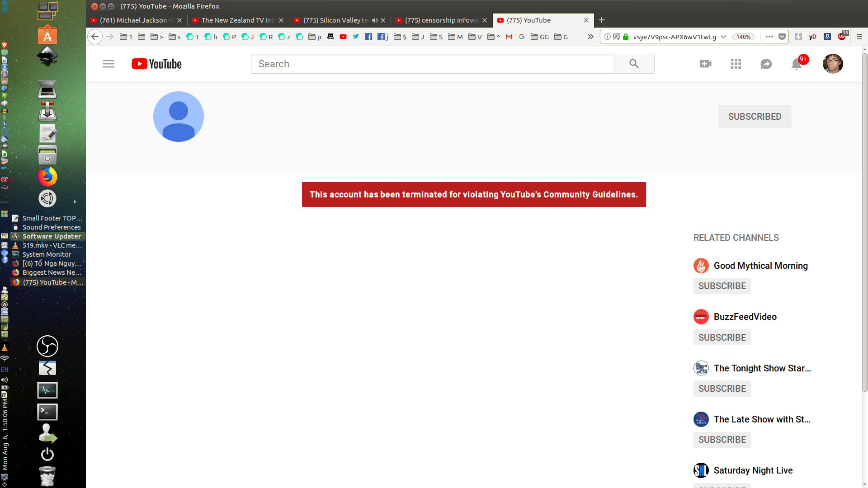868x488 pixels.
Task: Open the BuzzFeedVideo channel link
Action: [744, 317]
